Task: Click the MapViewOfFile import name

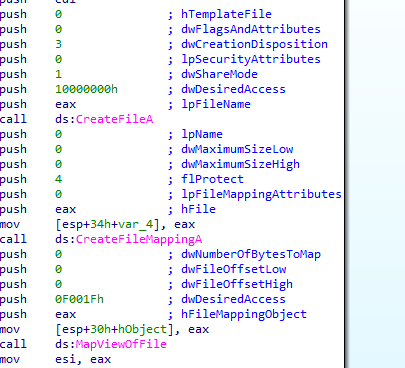Action: tap(121, 344)
